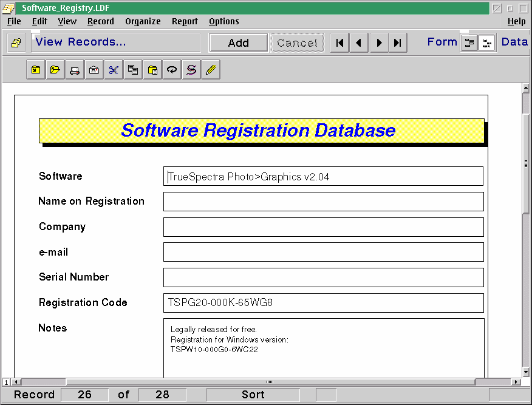
Task: Print using the printer toolbar icon
Action: (75, 70)
